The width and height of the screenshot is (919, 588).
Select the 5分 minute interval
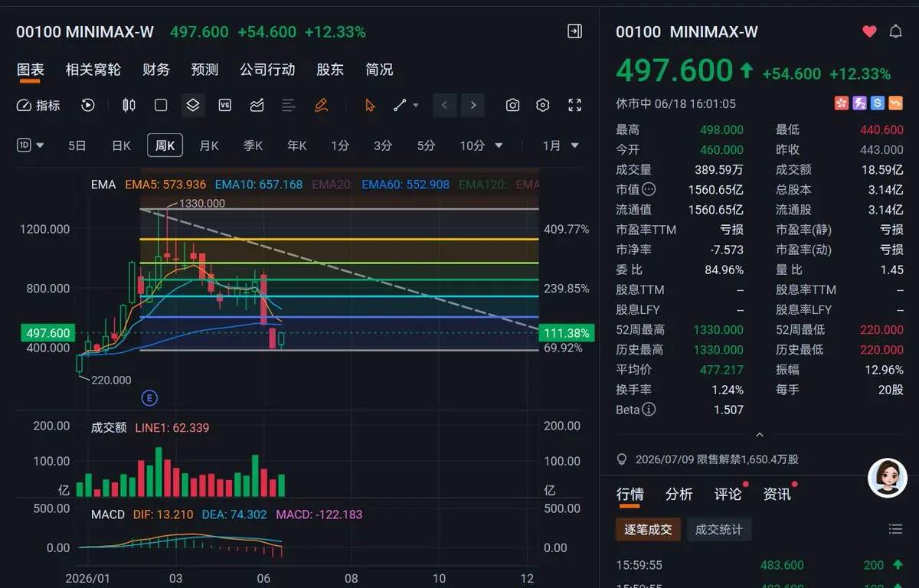[x=426, y=145]
